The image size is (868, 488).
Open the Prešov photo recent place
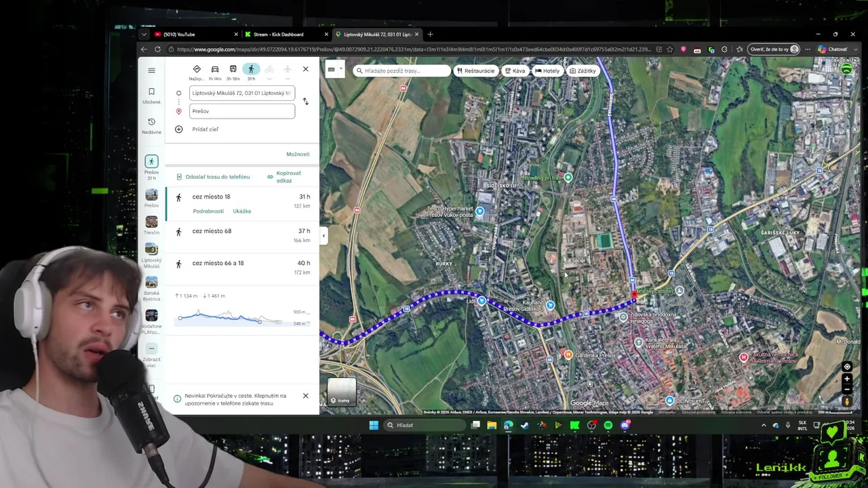pos(151,199)
